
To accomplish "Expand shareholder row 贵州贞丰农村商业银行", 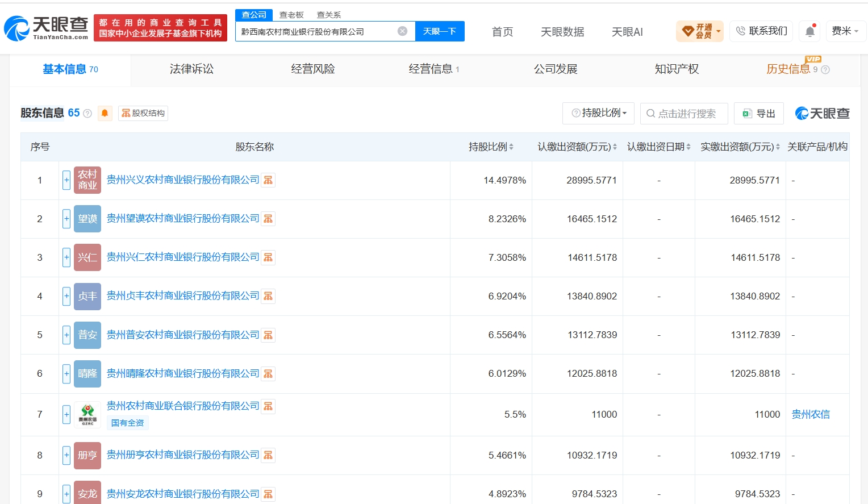I will point(66,296).
